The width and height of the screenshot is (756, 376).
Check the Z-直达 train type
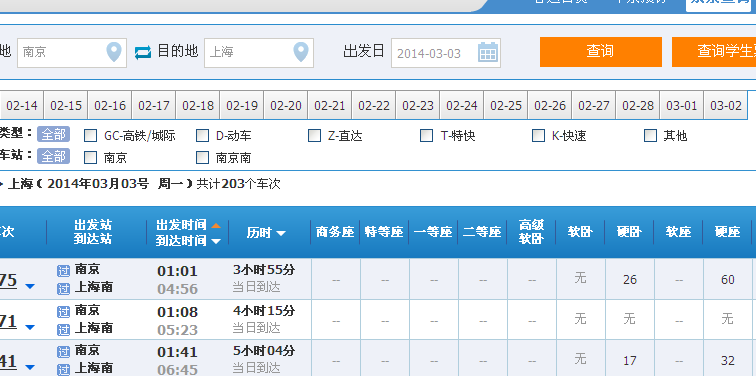pos(314,136)
